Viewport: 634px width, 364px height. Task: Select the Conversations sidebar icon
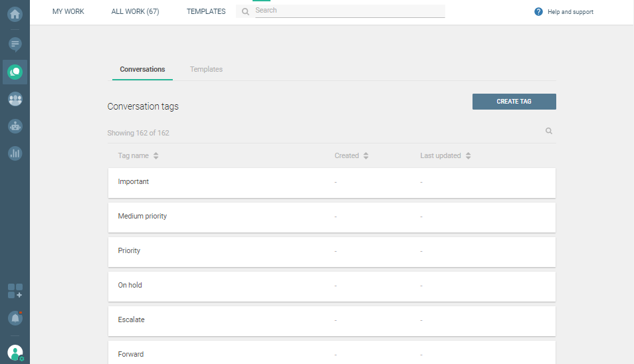15,72
